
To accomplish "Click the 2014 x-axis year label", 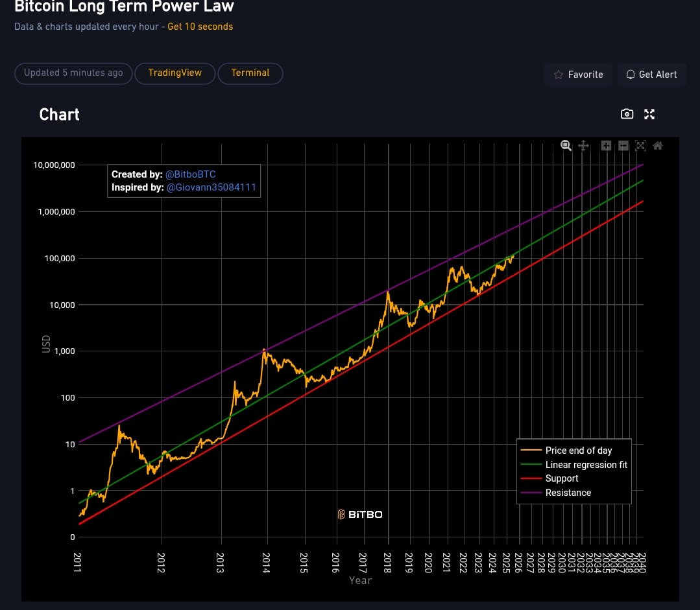I will point(266,562).
